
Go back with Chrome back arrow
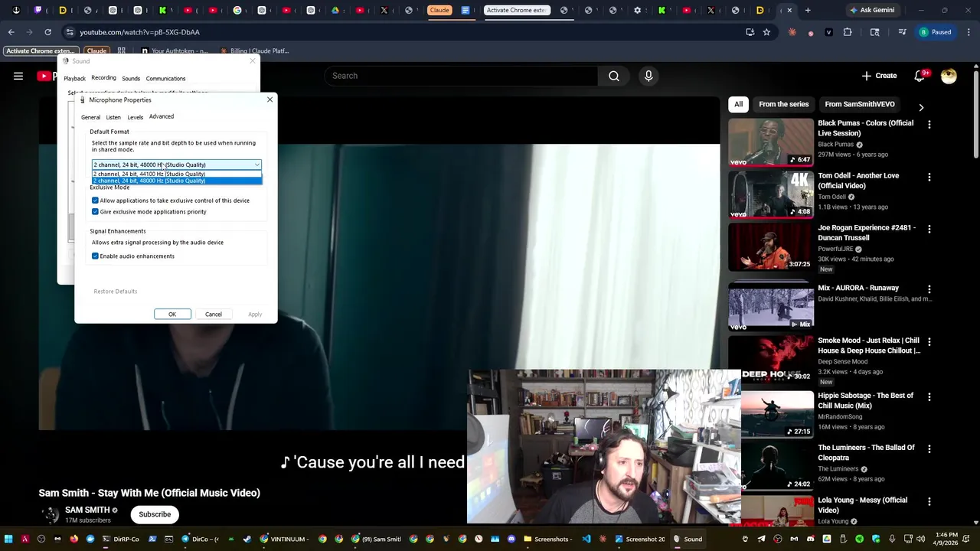click(11, 32)
